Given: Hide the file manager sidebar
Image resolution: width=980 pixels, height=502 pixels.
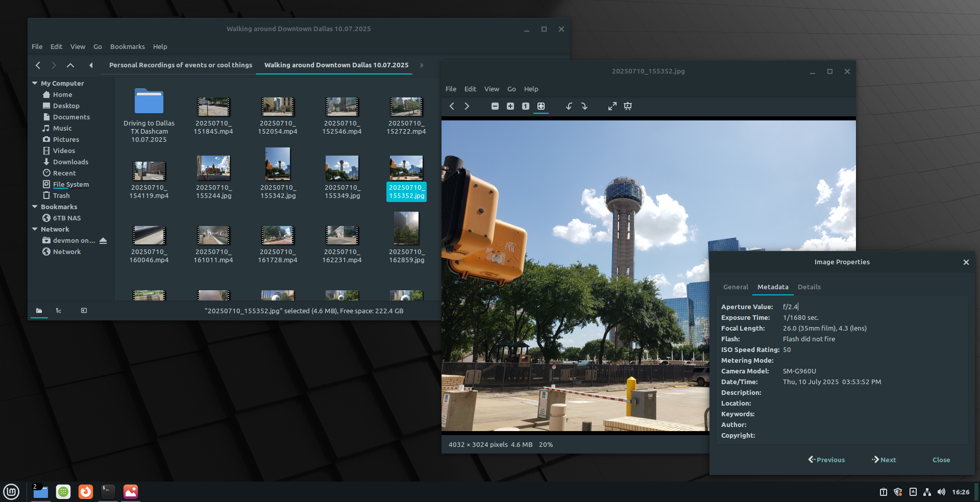Looking at the screenshot, I should pos(84,311).
